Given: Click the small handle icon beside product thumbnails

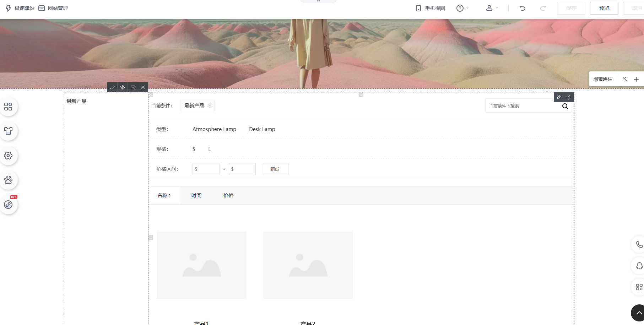Looking at the screenshot, I should click(151, 237).
